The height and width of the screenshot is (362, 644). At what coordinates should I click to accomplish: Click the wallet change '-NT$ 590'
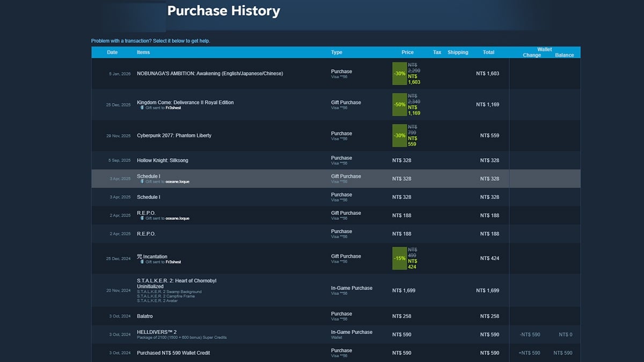pos(530,335)
